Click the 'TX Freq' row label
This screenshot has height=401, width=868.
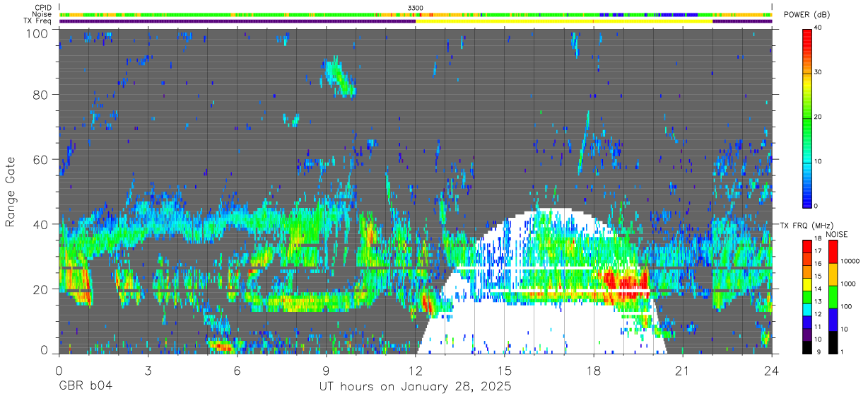[39, 21]
